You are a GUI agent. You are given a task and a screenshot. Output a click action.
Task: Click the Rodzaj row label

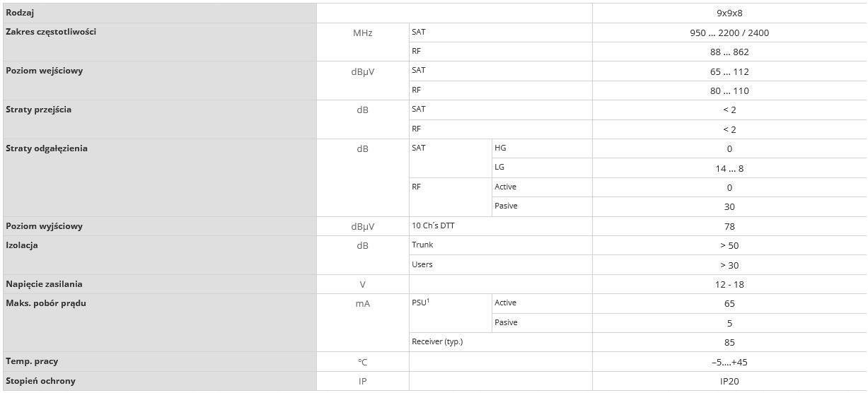point(20,13)
